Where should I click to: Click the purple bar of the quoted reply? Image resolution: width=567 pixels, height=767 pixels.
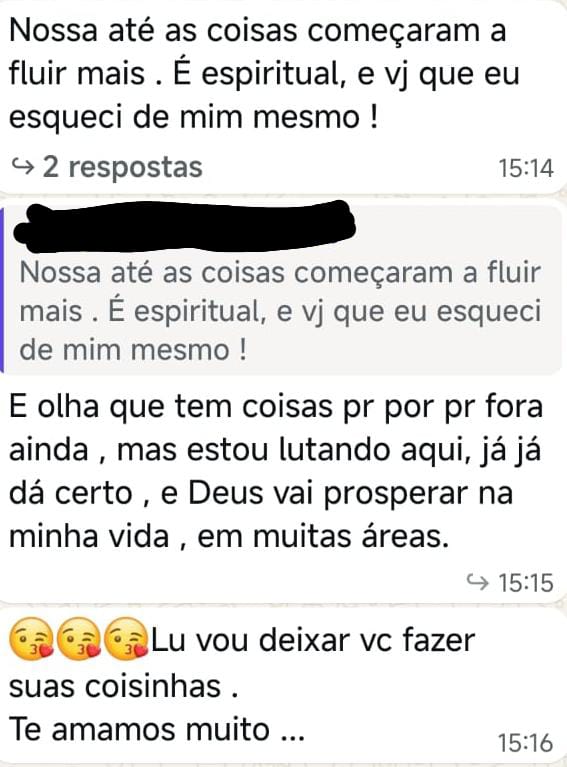click(2, 290)
